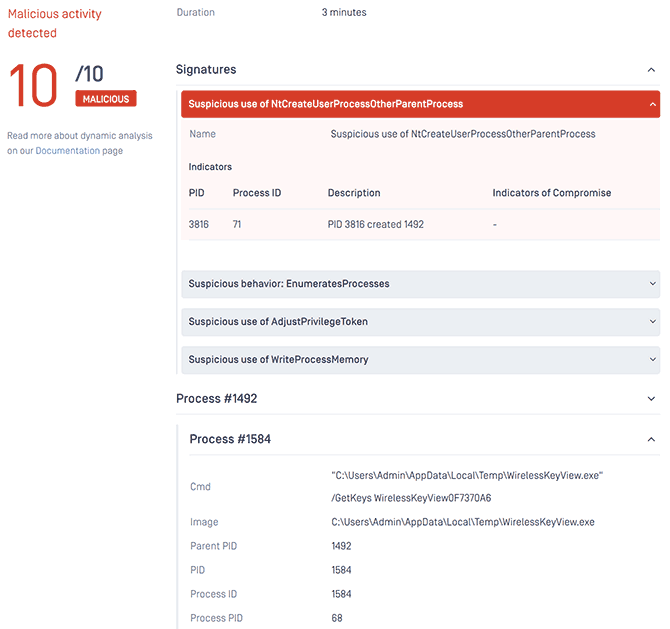Select the Process PID value 68
The image size is (670, 629).
point(337,618)
